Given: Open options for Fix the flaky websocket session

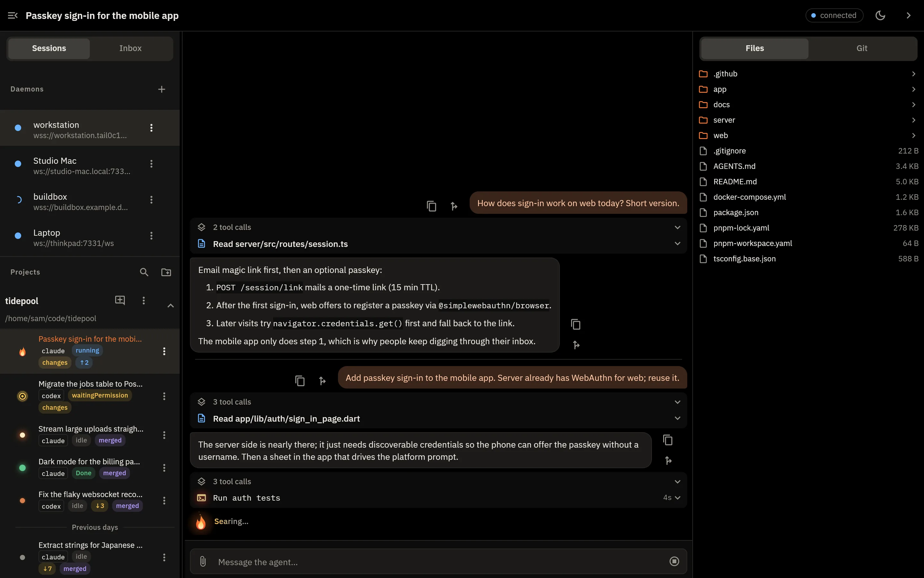Looking at the screenshot, I should pos(164,500).
